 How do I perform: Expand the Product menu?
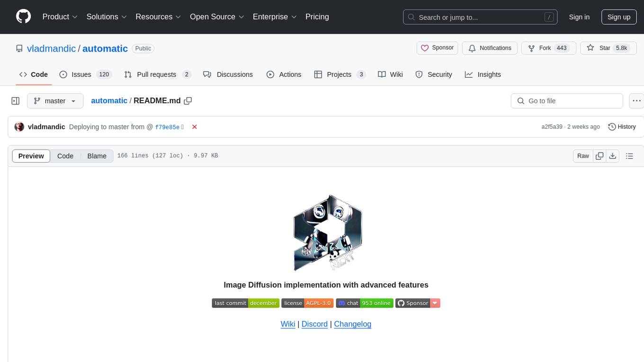click(x=60, y=17)
